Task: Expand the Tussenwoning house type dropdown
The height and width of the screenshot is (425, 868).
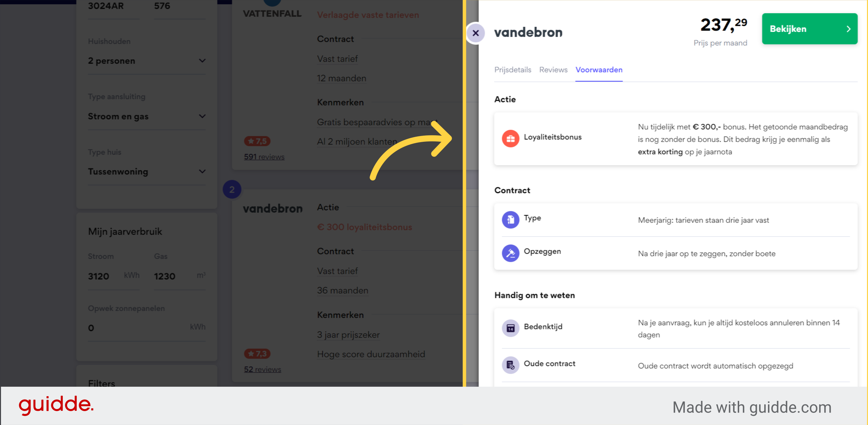Action: 147,172
